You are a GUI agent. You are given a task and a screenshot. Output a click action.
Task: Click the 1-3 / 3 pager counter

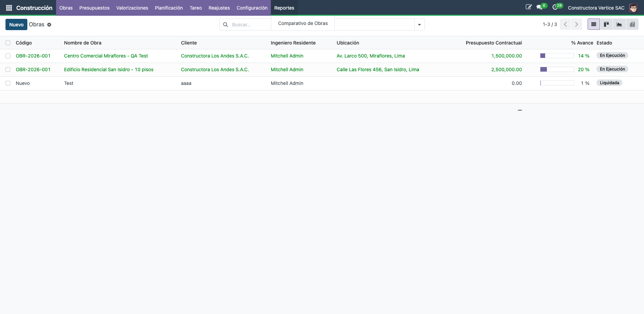[x=550, y=24]
